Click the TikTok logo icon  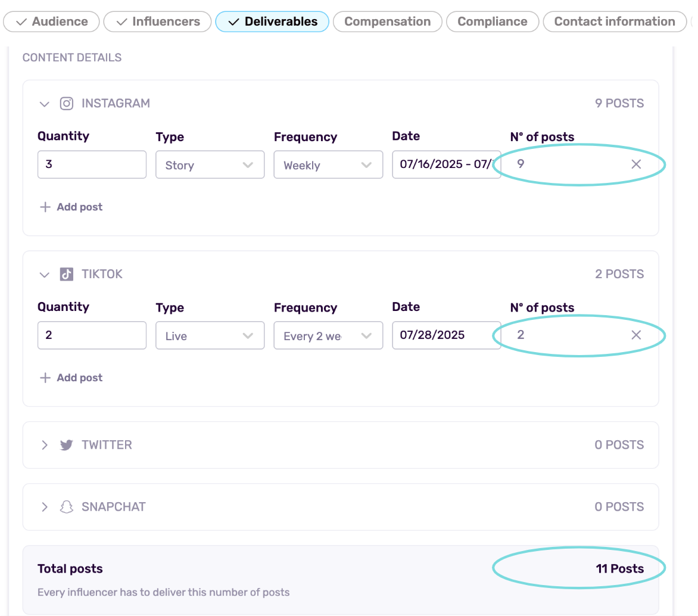coord(67,275)
